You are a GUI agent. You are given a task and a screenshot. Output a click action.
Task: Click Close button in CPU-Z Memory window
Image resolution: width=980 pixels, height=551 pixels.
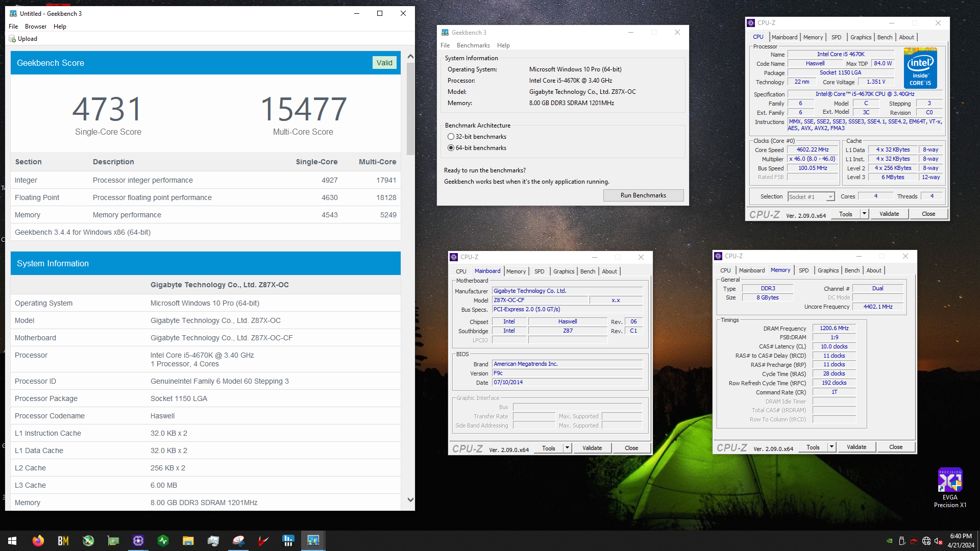[896, 447]
